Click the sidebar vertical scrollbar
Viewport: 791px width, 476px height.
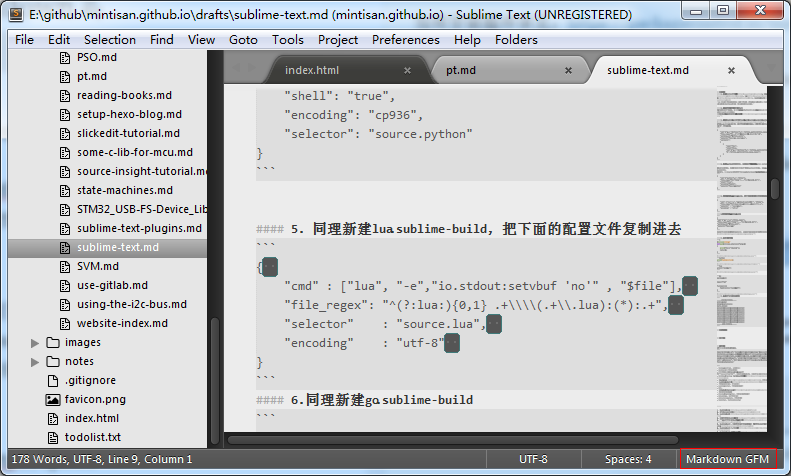point(215,381)
